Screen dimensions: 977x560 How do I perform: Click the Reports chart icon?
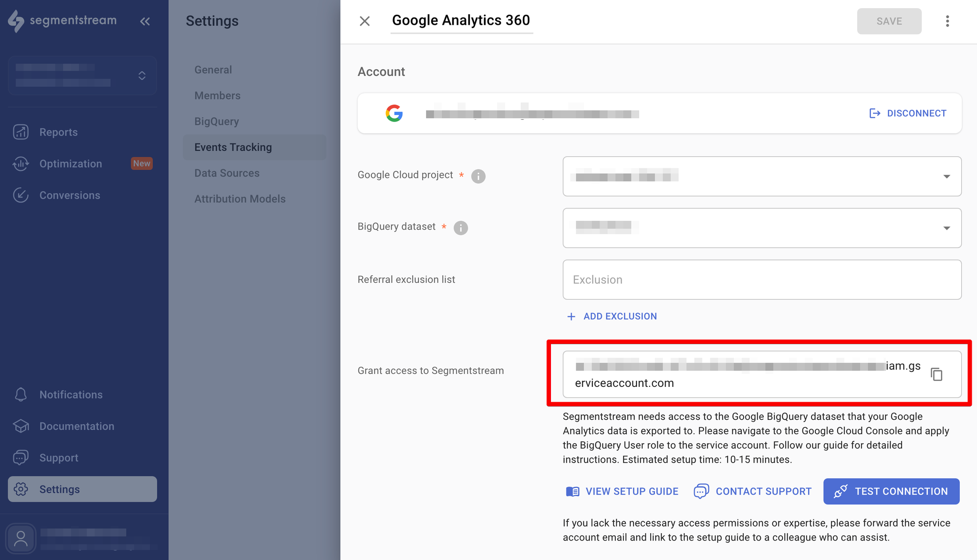point(21,132)
